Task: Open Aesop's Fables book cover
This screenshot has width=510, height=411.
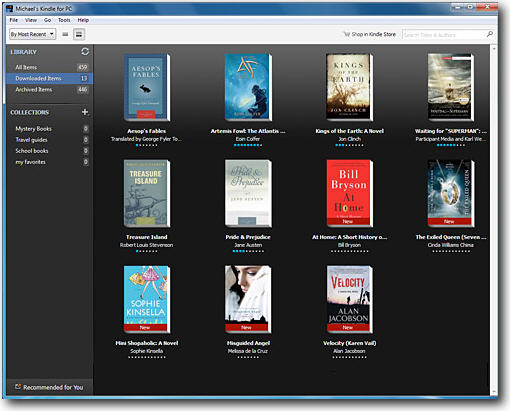Action: click(x=147, y=87)
